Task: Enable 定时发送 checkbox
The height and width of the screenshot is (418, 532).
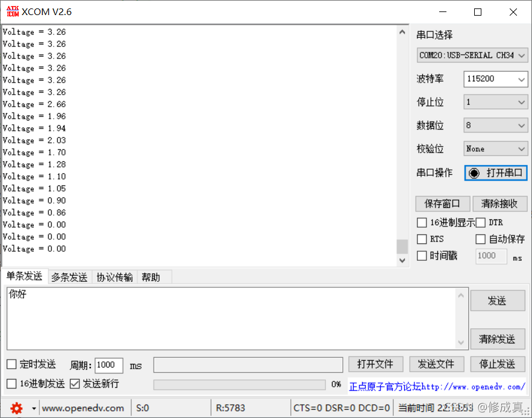Action: [x=11, y=364]
